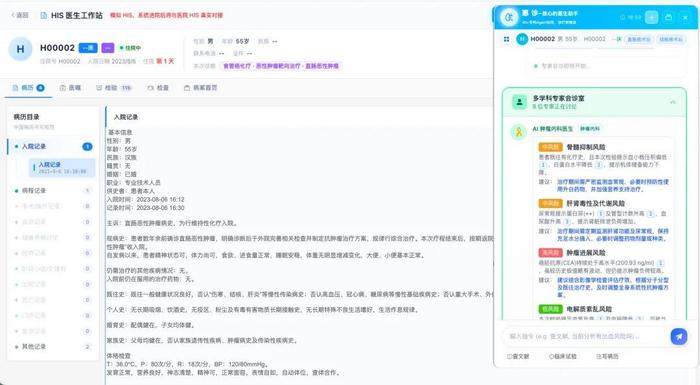Click the briefcase icon in the assistant header
The height and width of the screenshot is (385, 700).
[668, 17]
